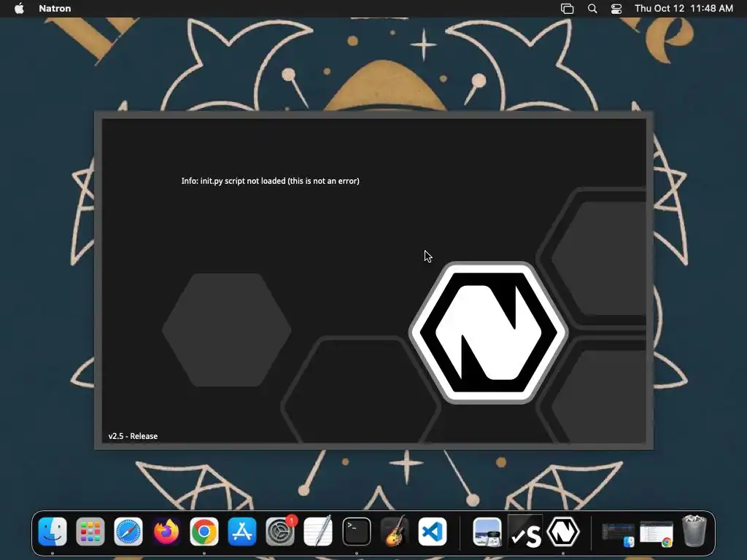The image size is (747, 560).
Task: Open the checkmark S app in Dock
Action: point(525,532)
